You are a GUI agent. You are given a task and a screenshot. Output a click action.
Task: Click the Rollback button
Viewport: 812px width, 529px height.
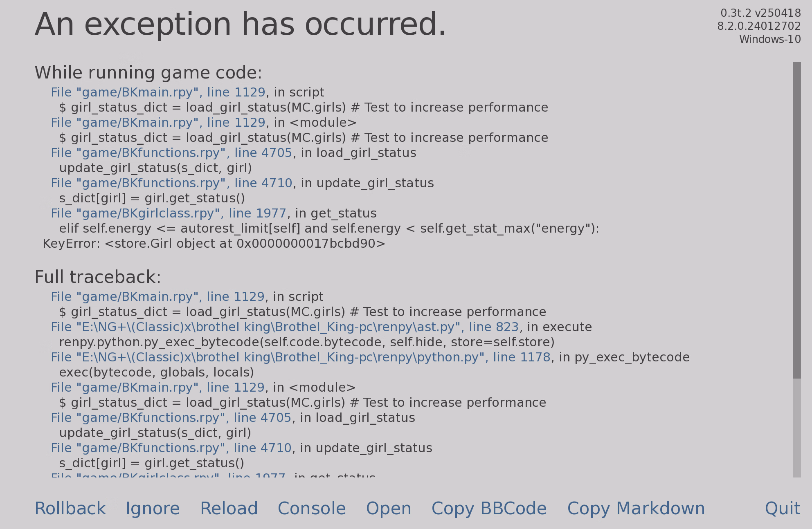(70, 509)
